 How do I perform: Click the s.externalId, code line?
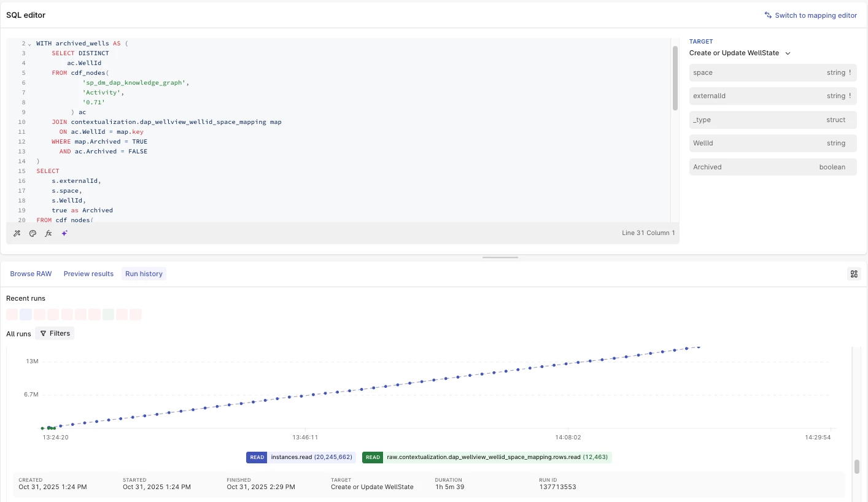76,181
